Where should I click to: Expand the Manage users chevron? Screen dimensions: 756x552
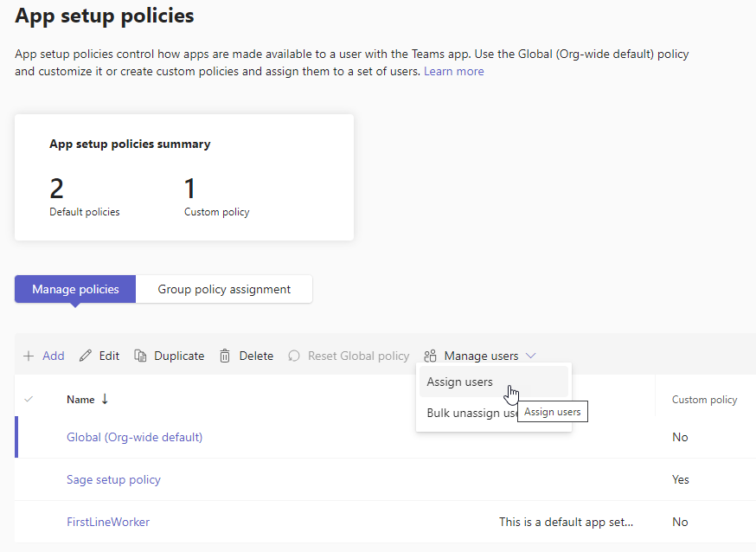point(530,356)
